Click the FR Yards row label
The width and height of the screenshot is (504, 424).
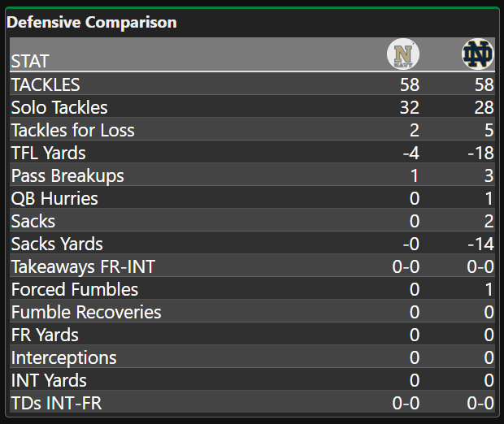(45, 335)
